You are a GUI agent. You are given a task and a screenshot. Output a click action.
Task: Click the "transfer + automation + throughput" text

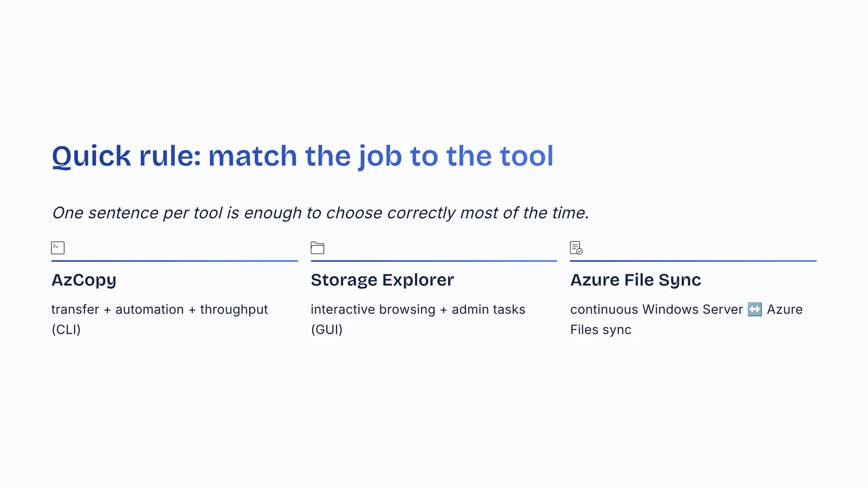pos(160,310)
